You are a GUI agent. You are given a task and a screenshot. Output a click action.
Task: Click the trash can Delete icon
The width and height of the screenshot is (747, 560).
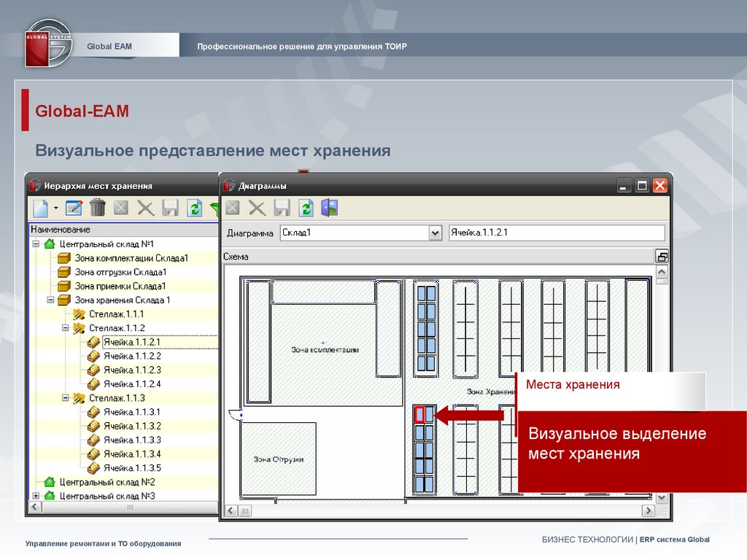click(x=97, y=208)
